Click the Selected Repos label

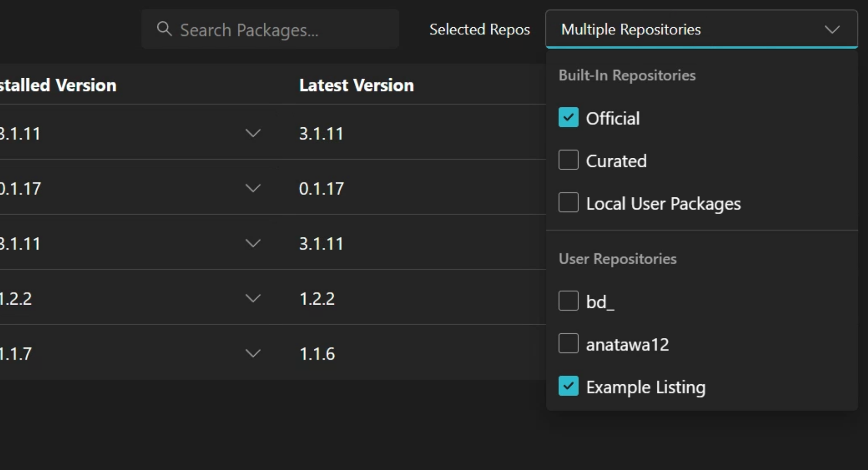tap(480, 30)
